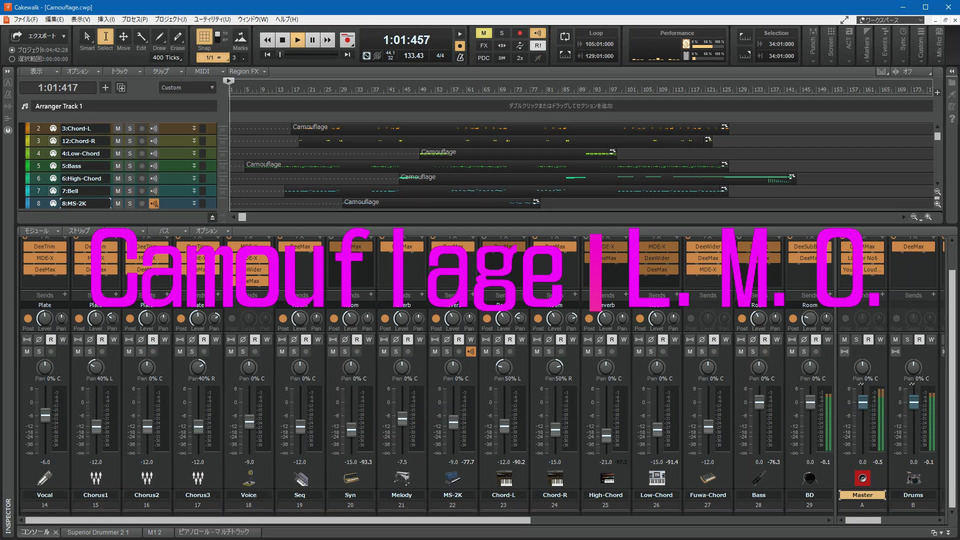Open the Custom track control dropdown

[187, 88]
